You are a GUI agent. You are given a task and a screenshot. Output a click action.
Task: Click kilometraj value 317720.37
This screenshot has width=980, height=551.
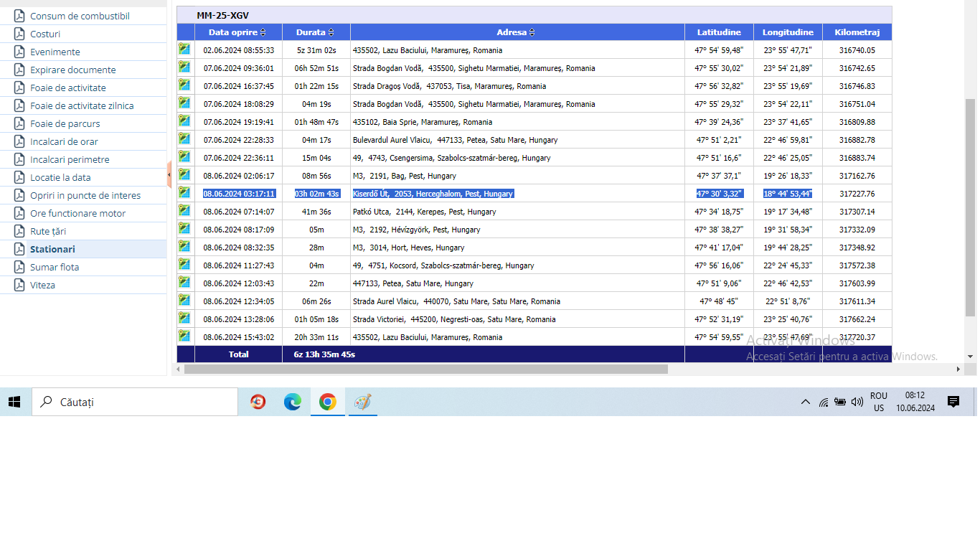(x=857, y=337)
